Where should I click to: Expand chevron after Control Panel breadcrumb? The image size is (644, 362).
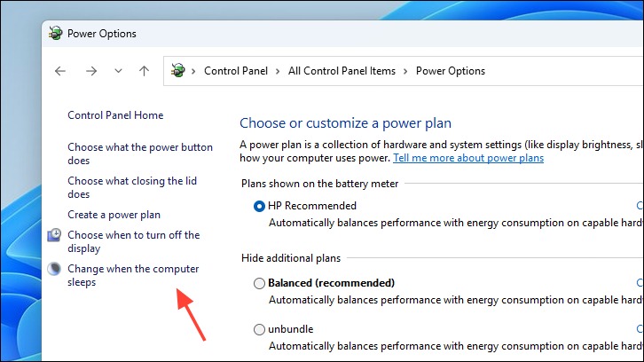278,72
